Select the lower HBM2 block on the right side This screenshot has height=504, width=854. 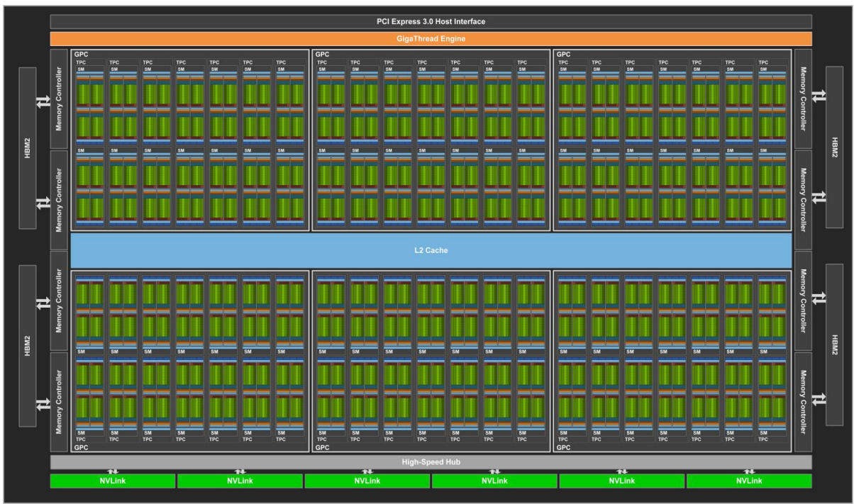click(x=835, y=346)
